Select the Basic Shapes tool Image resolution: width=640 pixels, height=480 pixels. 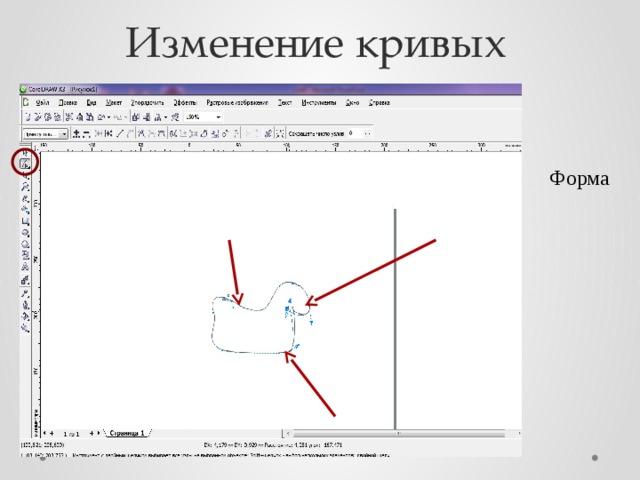tap(25, 255)
